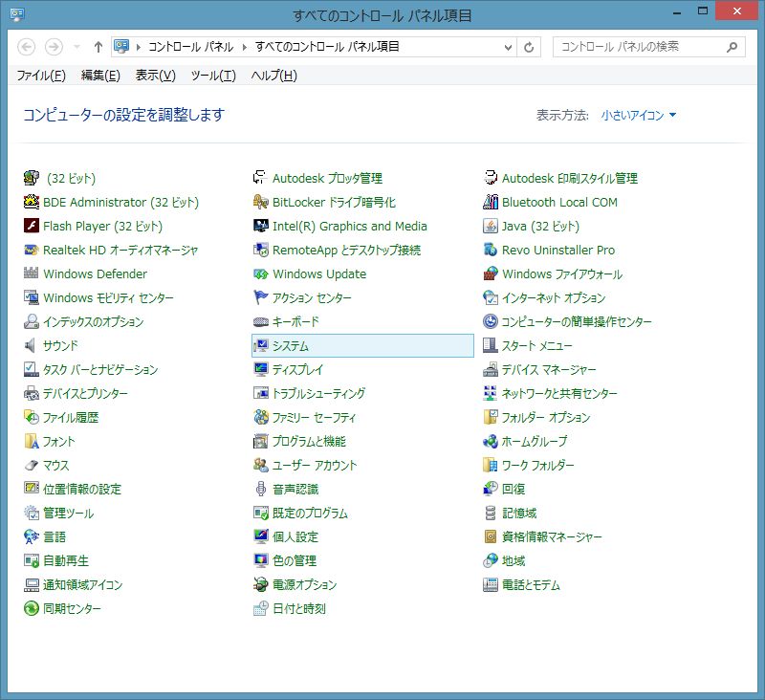Image resolution: width=765 pixels, height=700 pixels.
Task: Click the Revo Uninstaller Pro icon
Action: (491, 250)
